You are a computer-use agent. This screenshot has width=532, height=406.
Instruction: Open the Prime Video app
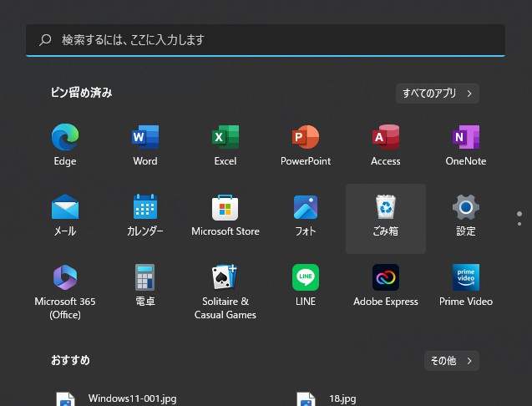(x=466, y=286)
